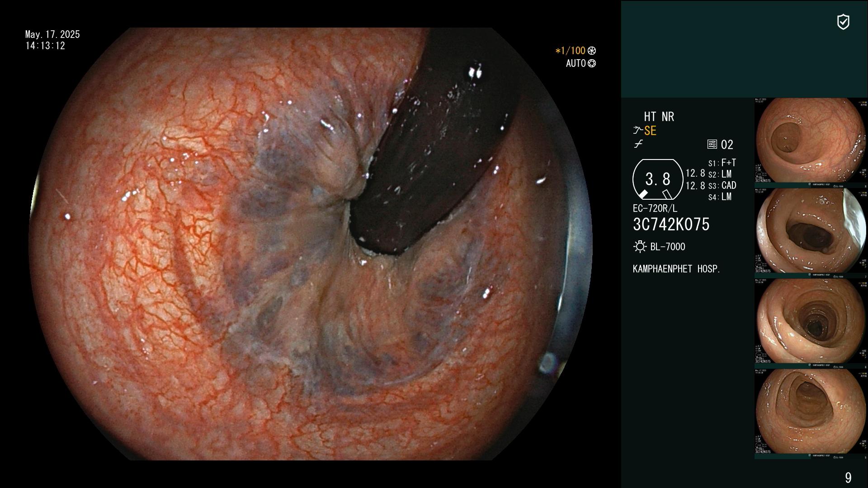
Task: Click the serial number 3C742K075
Action: click(x=671, y=224)
